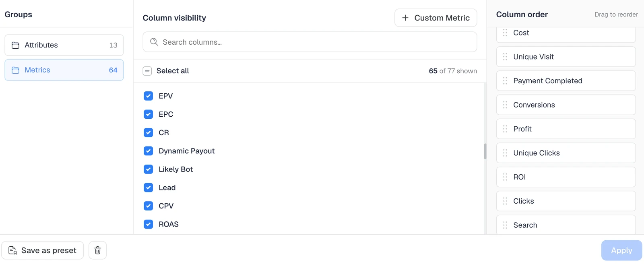Select the Metrics group
Screen dimensions: 644x264
64,70
